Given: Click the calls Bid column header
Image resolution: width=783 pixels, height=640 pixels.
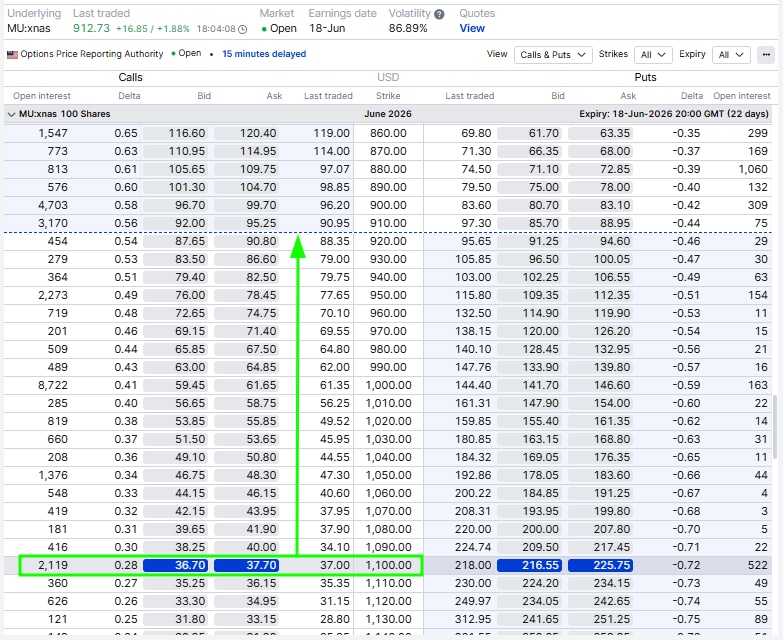Looking at the screenshot, I should tap(204, 96).
